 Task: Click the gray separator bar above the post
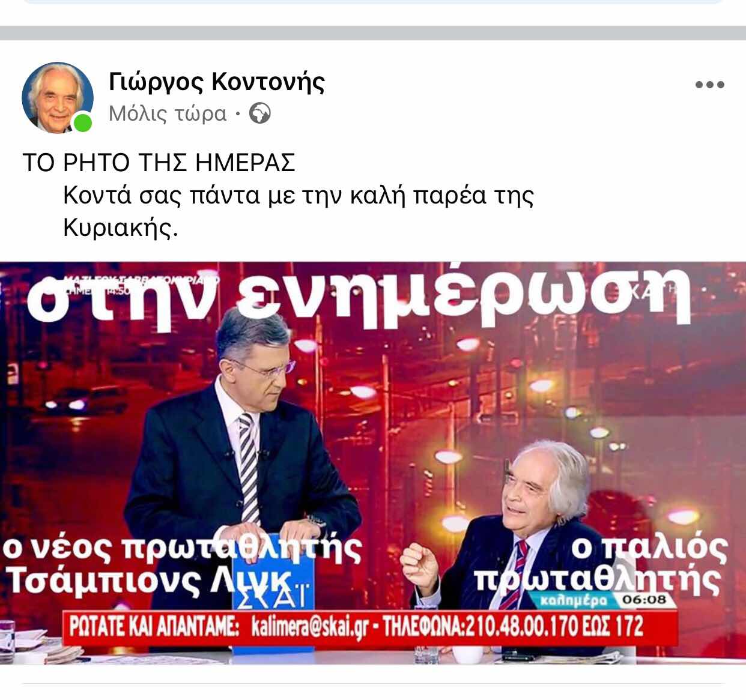(x=373, y=33)
